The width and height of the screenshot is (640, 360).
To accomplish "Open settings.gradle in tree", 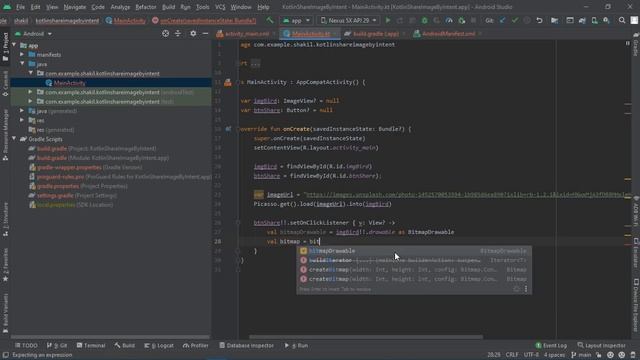I will coord(73,196).
